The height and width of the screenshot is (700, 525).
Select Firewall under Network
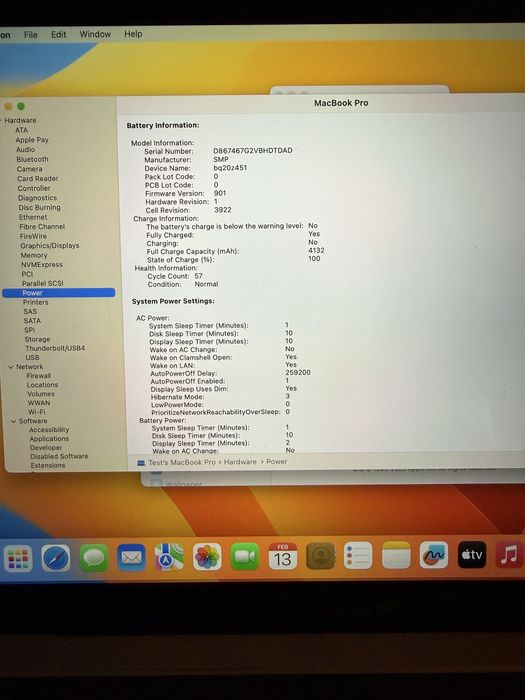click(x=39, y=376)
